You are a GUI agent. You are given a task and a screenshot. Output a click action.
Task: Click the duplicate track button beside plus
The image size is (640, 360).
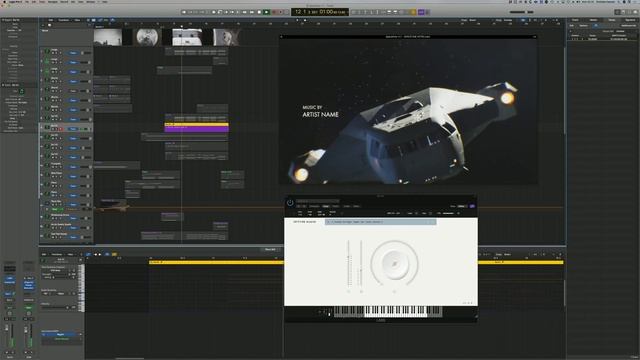tap(50, 25)
